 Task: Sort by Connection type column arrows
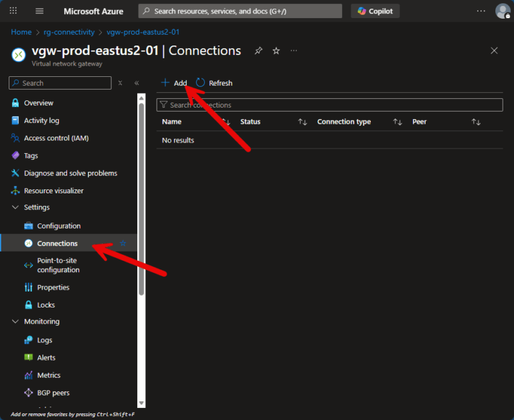coord(398,122)
